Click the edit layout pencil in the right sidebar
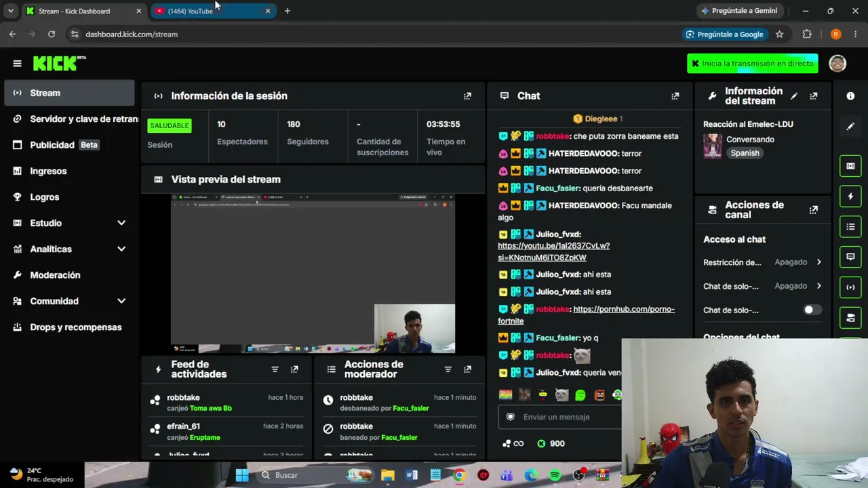The height and width of the screenshot is (488, 868). [x=850, y=127]
